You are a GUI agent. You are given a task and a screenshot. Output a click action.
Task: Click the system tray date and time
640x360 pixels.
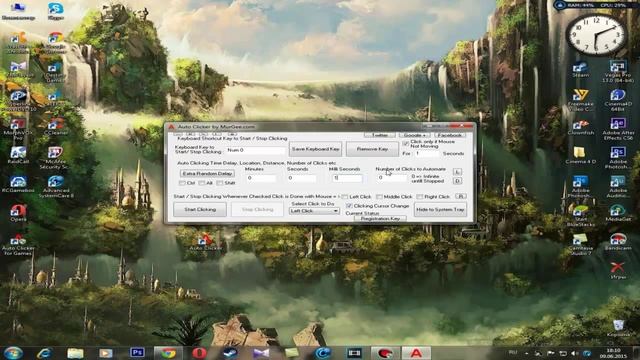pyautogui.click(x=613, y=353)
